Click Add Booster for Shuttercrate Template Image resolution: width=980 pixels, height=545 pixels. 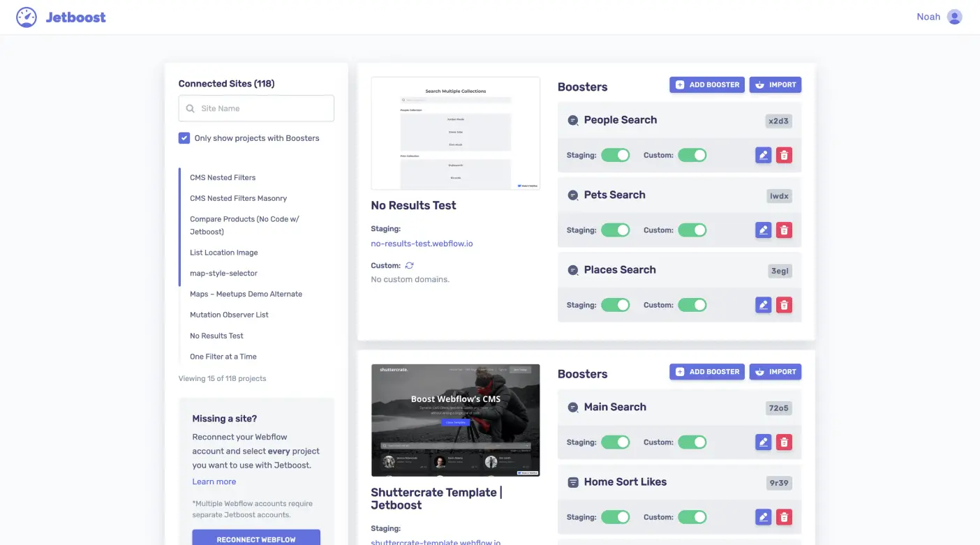coord(707,372)
